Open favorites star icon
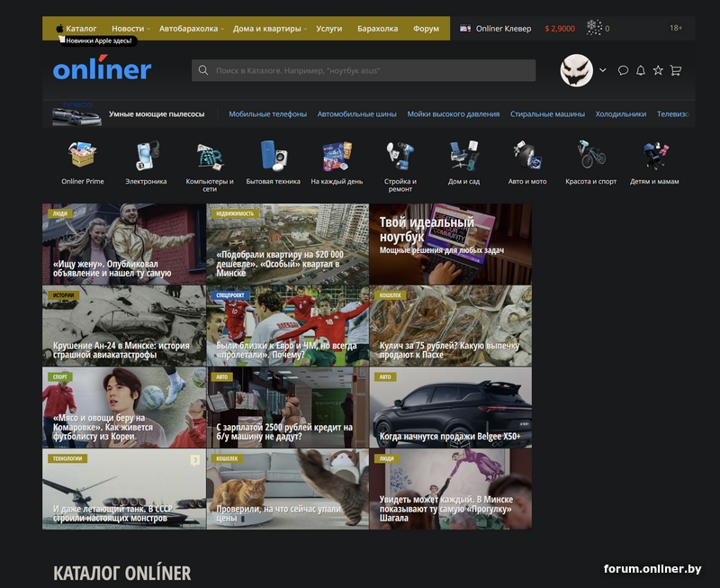 658,70
